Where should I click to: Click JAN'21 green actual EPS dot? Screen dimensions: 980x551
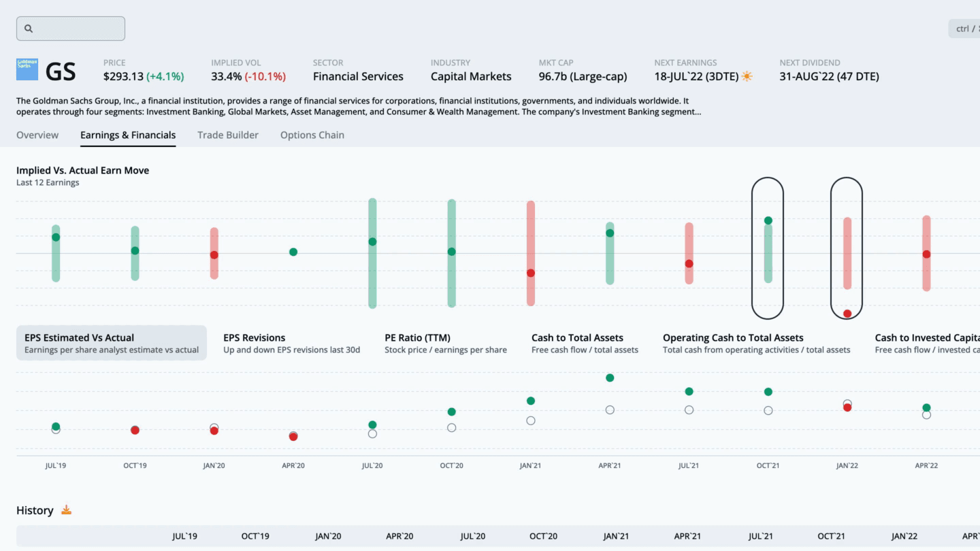(x=531, y=401)
